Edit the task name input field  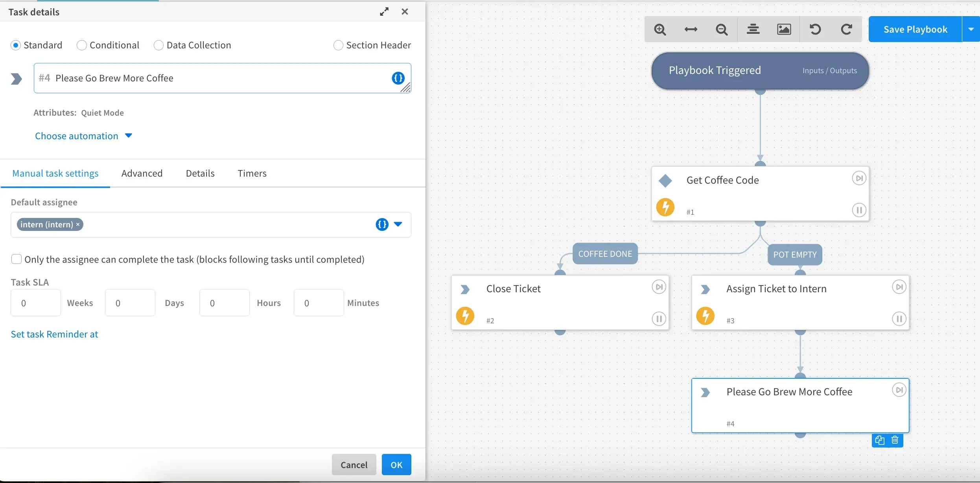pyautogui.click(x=221, y=77)
